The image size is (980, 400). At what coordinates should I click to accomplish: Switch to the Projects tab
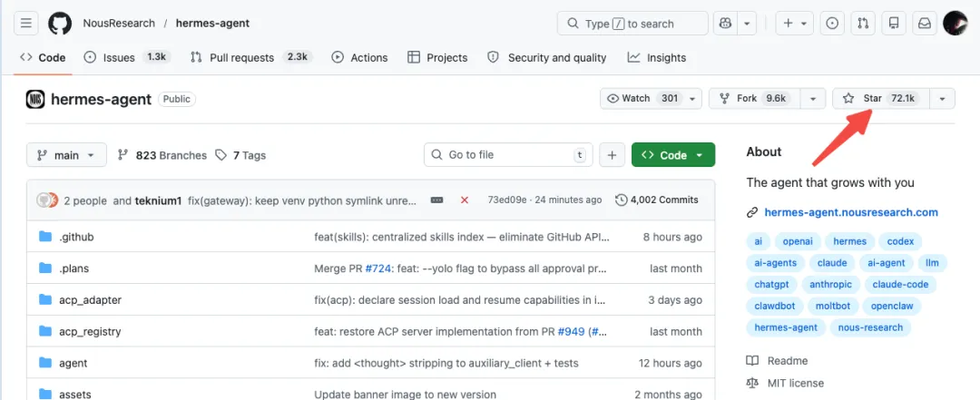pos(437,57)
